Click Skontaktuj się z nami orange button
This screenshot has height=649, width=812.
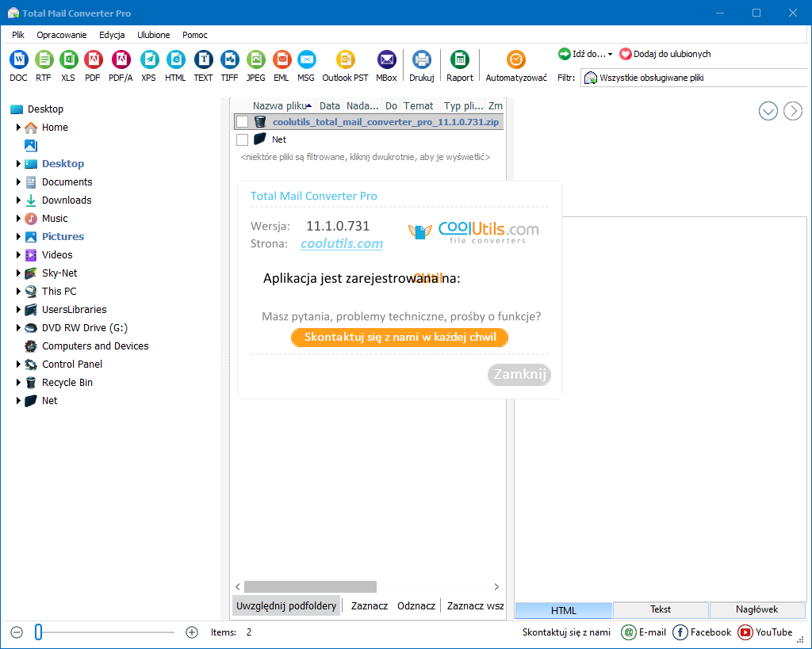pyautogui.click(x=400, y=338)
